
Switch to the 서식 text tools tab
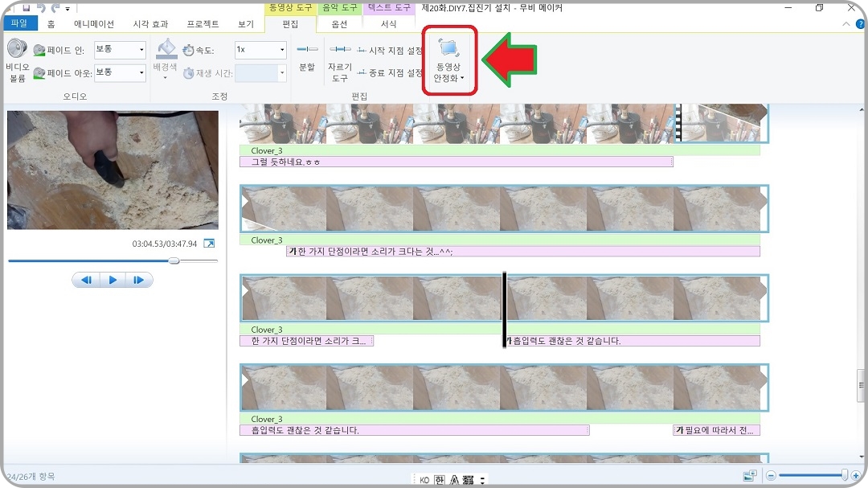click(389, 24)
